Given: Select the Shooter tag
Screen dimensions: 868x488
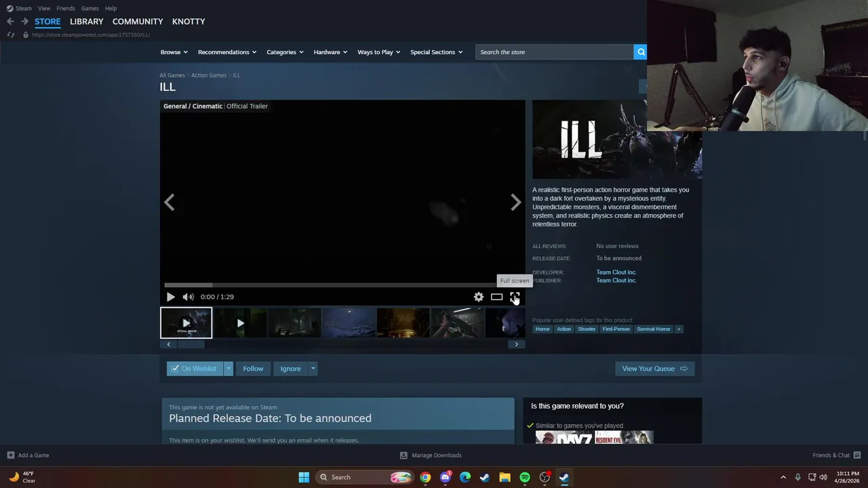Looking at the screenshot, I should pyautogui.click(x=587, y=329).
